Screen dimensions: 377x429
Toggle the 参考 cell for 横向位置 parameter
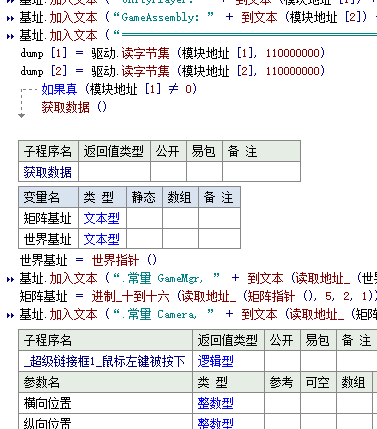[x=283, y=403]
